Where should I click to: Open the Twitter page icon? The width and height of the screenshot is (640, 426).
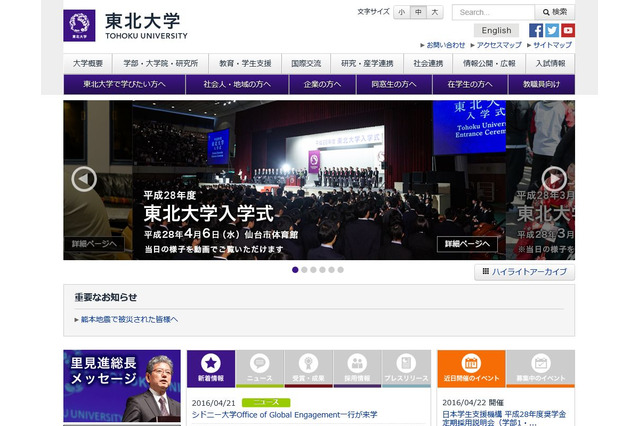pyautogui.click(x=552, y=30)
